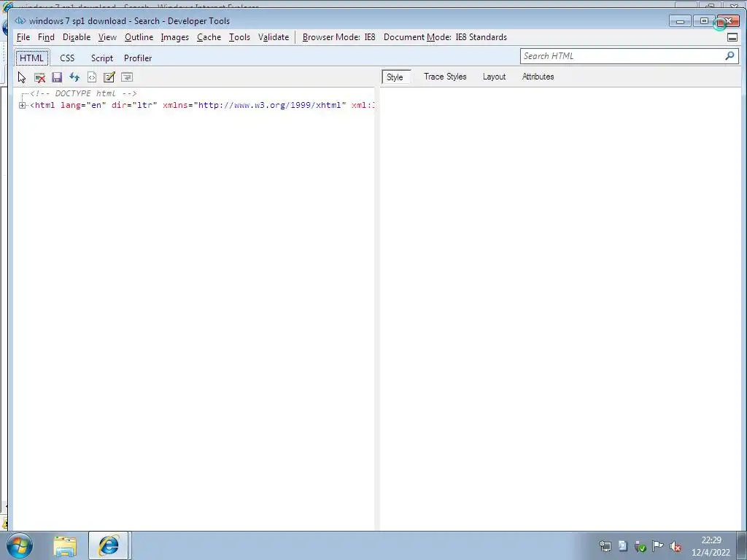
Task: Activate the Select Element by Click arrow tool
Action: [22, 77]
